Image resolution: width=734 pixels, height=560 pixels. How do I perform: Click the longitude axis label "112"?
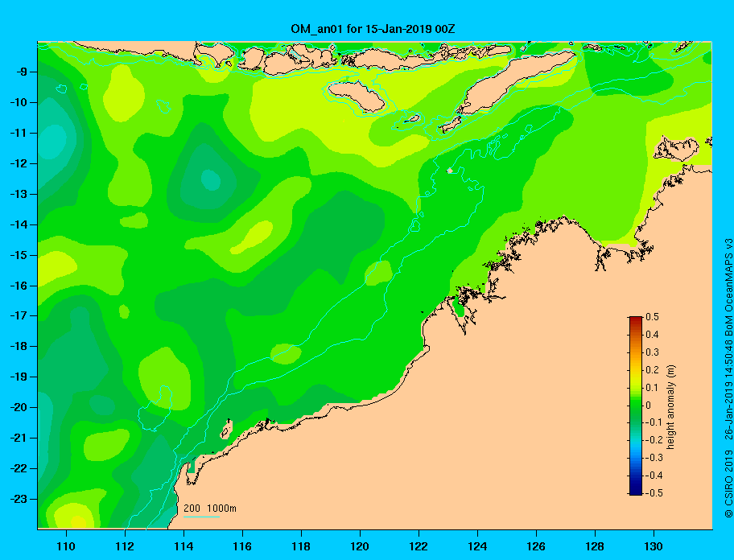pos(125,546)
